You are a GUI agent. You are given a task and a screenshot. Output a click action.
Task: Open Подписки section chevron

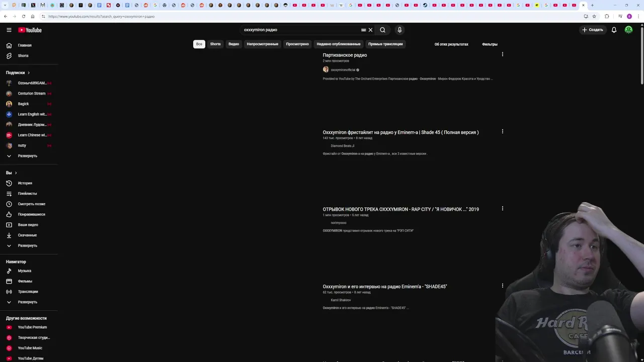click(x=29, y=73)
